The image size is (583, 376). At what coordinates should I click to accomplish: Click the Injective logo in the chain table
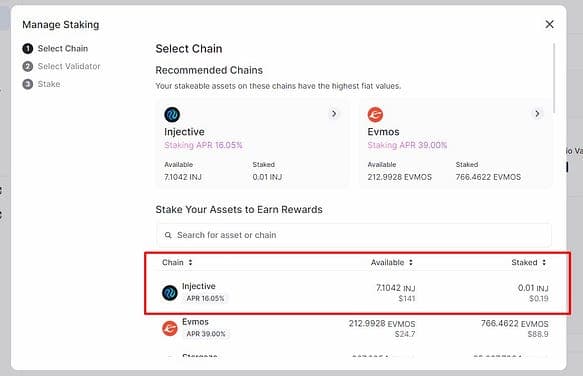(x=170, y=293)
